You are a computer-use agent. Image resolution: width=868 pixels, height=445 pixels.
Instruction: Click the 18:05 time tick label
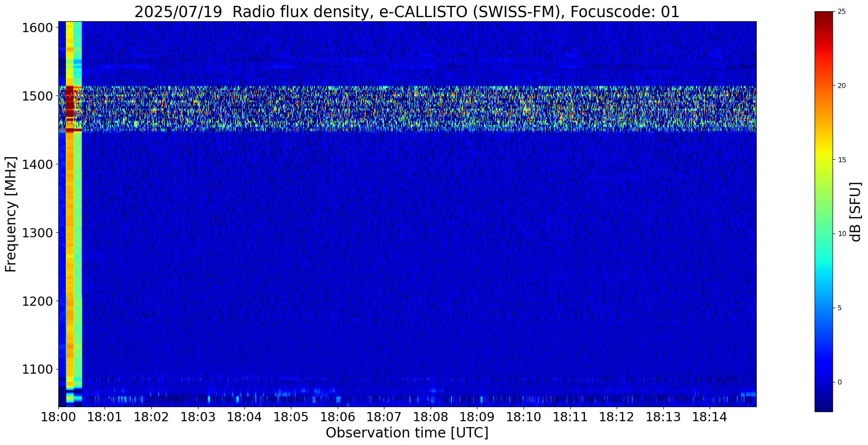[x=291, y=417]
